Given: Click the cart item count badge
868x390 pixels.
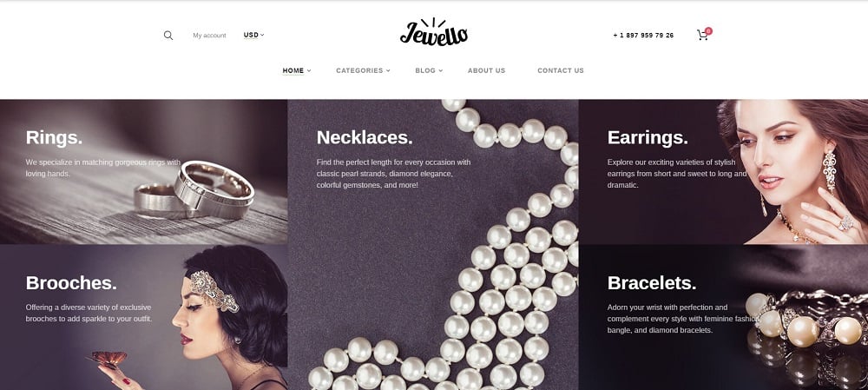Looking at the screenshot, I should (708, 31).
